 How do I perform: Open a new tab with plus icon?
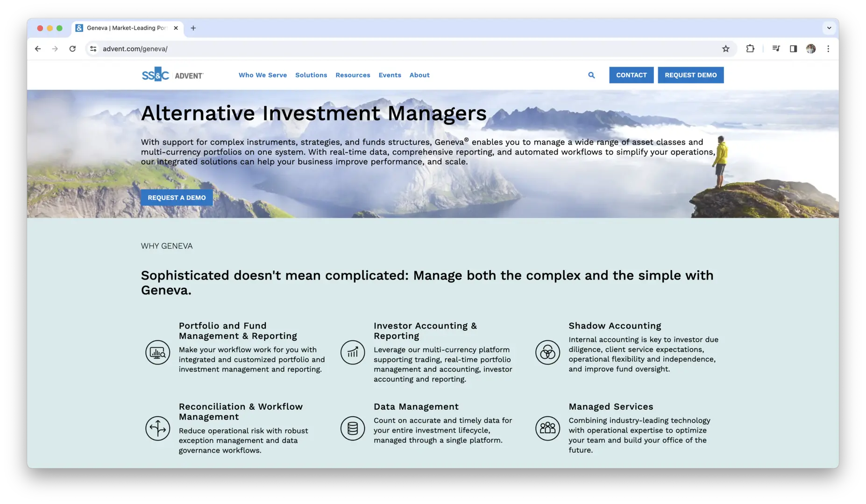click(193, 28)
